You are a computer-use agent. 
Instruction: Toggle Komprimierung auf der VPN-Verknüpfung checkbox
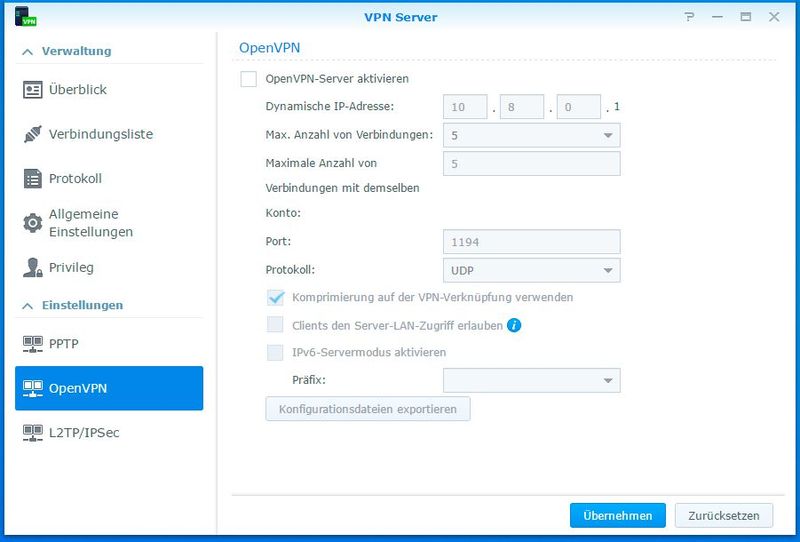click(x=275, y=298)
